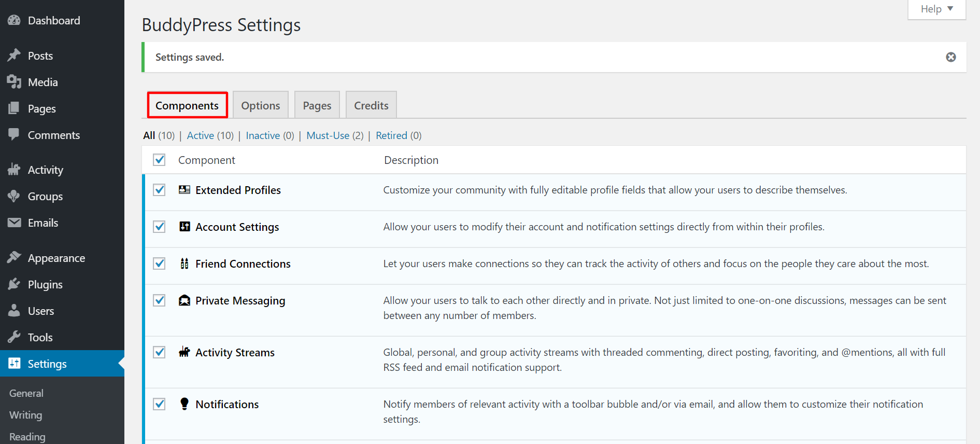Image resolution: width=980 pixels, height=444 pixels.
Task: Click the Account Settings label
Action: pos(237,227)
